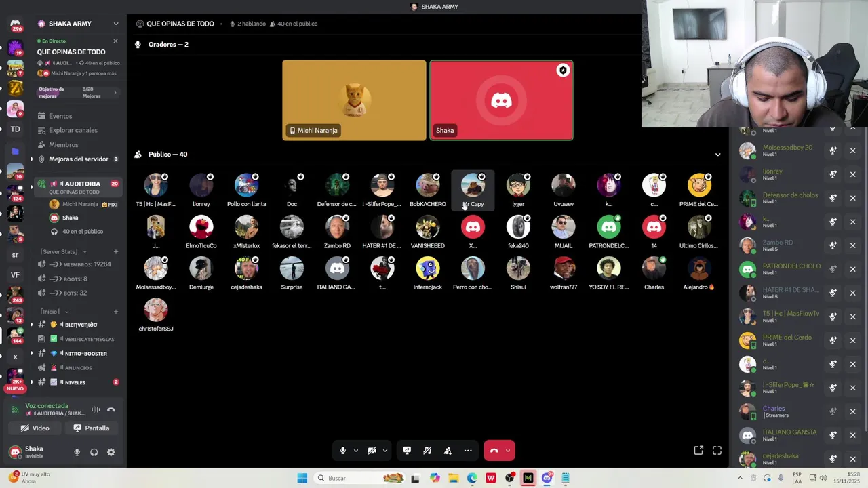
Task: Invite Defensor de cholos to speak
Action: [x=833, y=198]
